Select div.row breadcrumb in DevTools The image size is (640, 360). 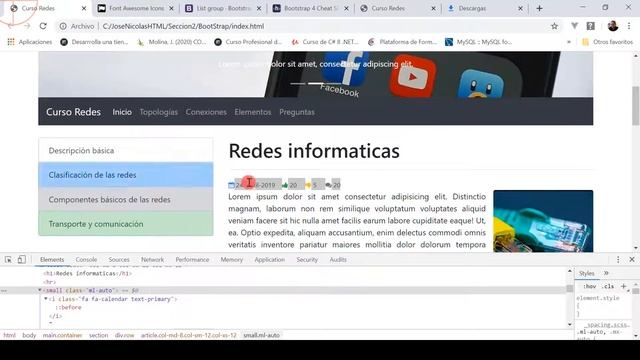(x=124, y=335)
